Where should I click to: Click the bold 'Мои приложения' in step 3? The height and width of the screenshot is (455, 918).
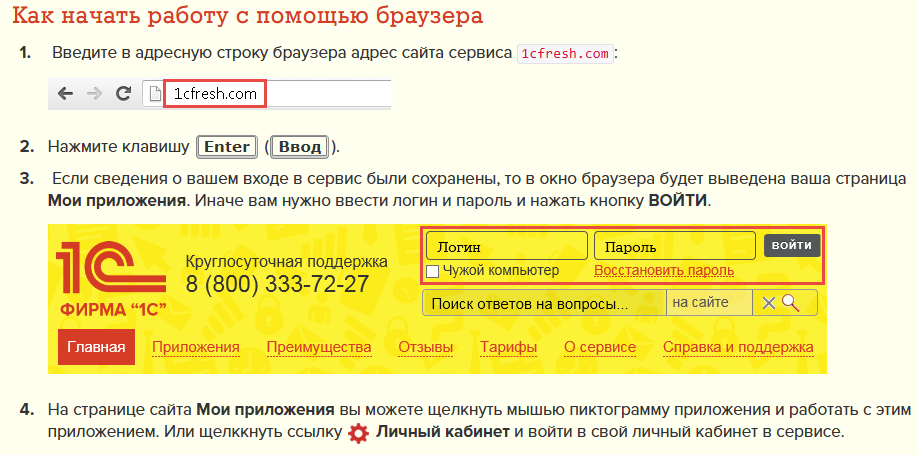pos(117,201)
